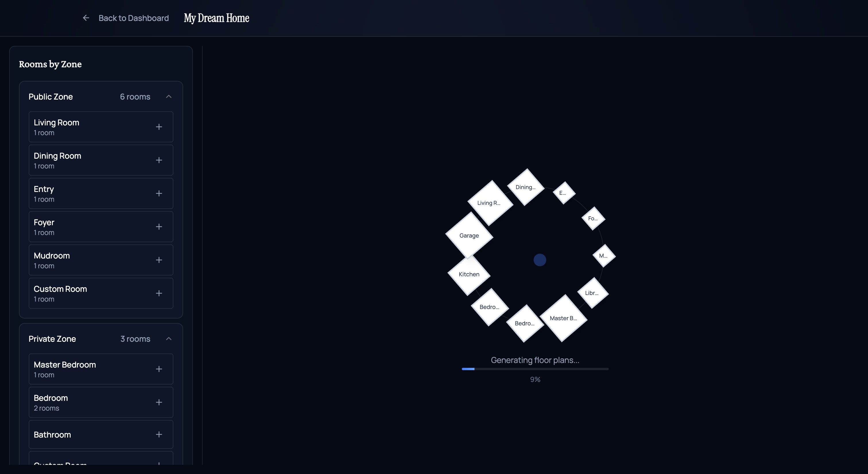
Task: Click the add icon for Master Bedroom
Action: coord(159,369)
